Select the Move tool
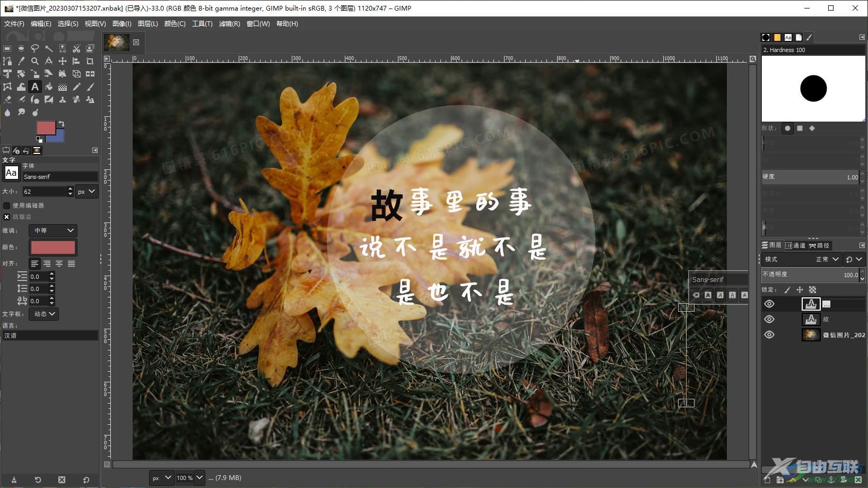 pyautogui.click(x=63, y=61)
